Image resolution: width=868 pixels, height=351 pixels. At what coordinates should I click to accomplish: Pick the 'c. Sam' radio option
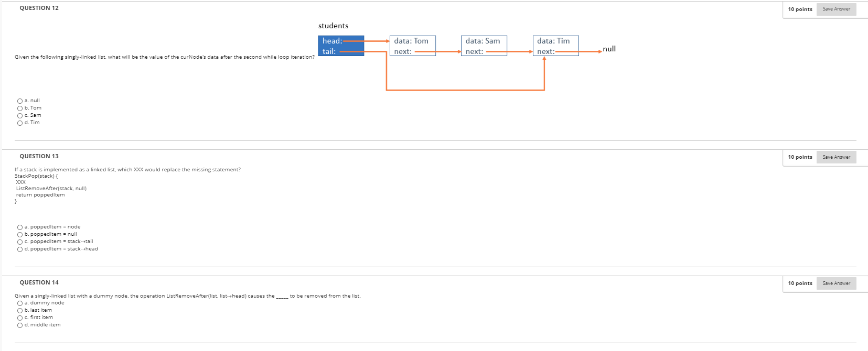coord(20,116)
